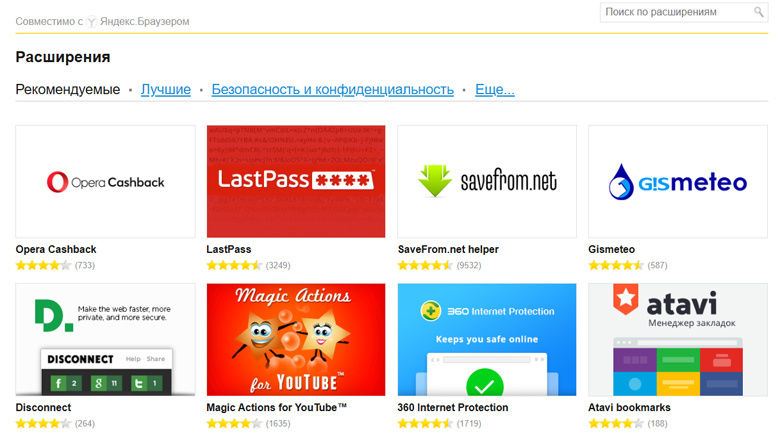The image size is (780, 438).
Task: Click the (9532) review count
Action: tap(469, 265)
